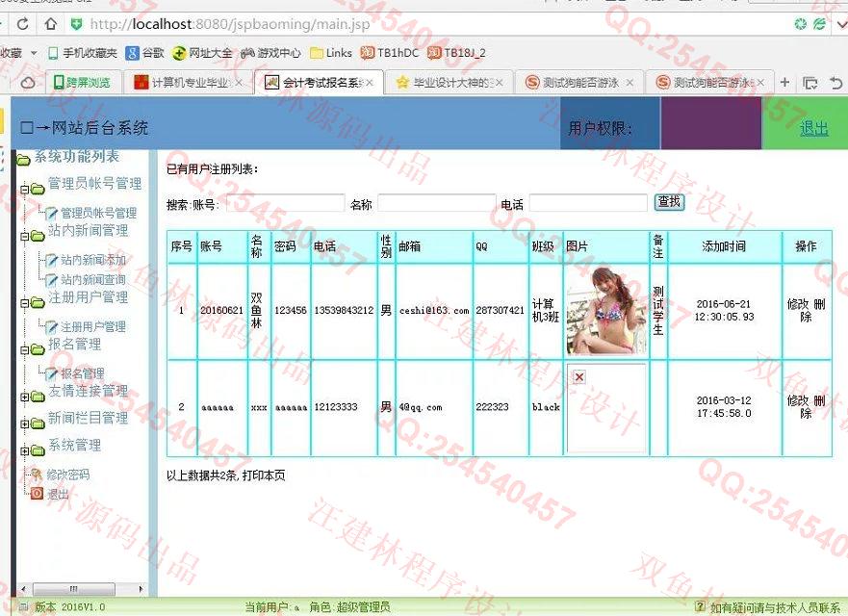Click the 添加时间 column header
Image resolution: width=848 pixels, height=616 pixels.
click(724, 246)
